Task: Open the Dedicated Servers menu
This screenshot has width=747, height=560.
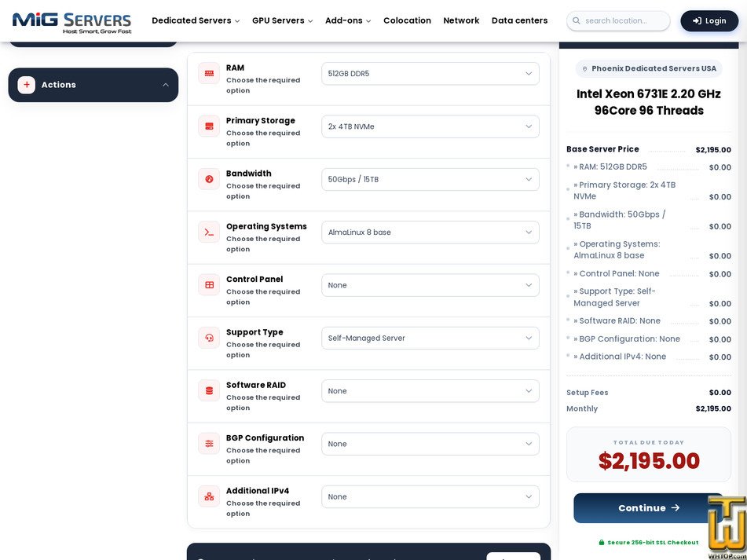Action: click(196, 20)
